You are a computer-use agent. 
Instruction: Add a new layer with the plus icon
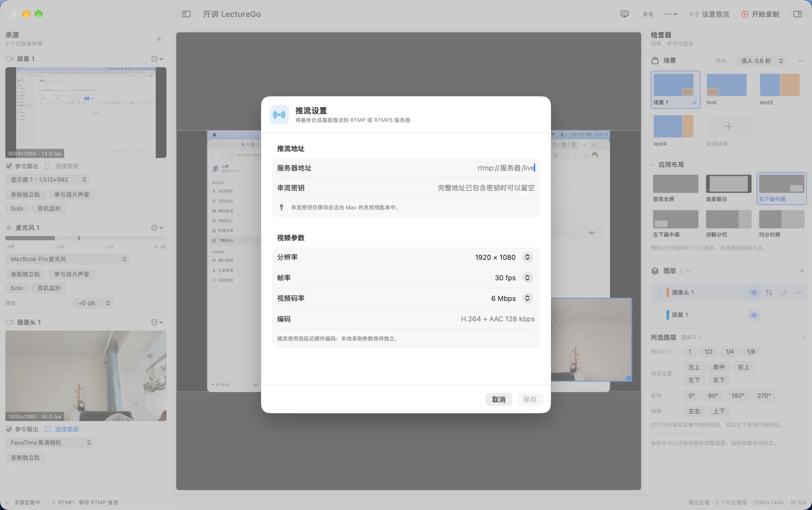(801, 271)
